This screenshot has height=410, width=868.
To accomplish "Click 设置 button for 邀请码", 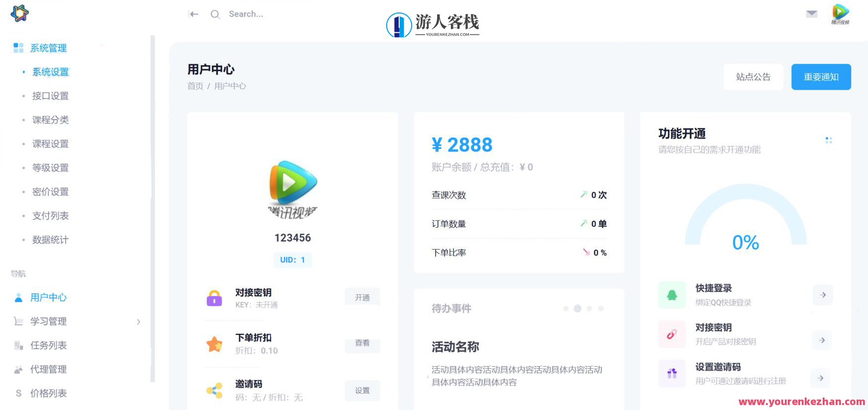I will pyautogui.click(x=362, y=391).
